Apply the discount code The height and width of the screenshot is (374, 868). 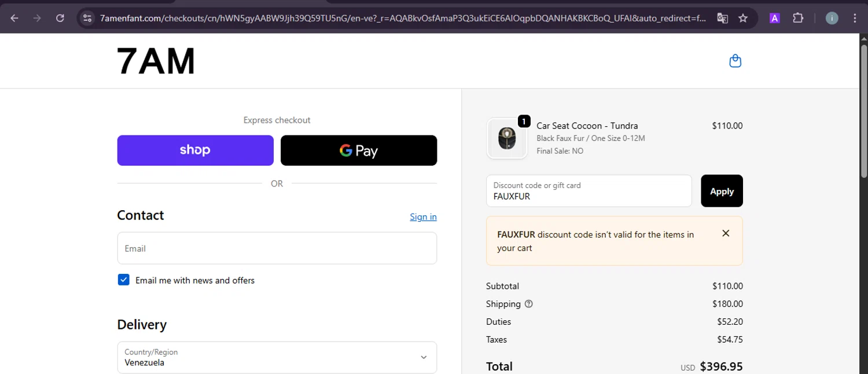pyautogui.click(x=722, y=191)
